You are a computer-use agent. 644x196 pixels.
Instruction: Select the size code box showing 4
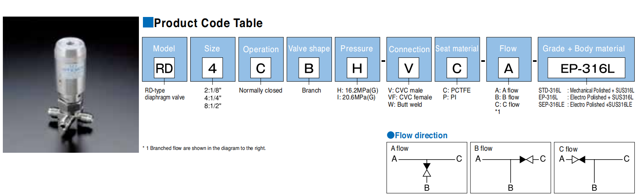tap(212, 68)
